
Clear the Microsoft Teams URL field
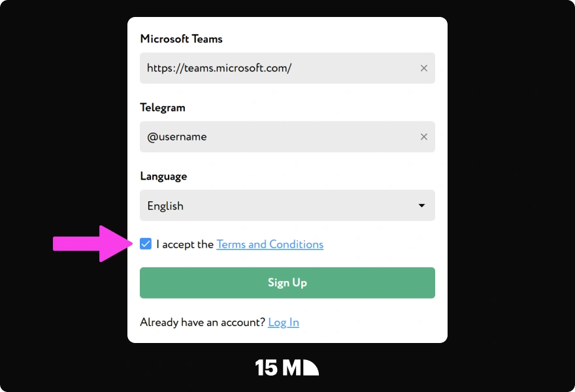click(x=423, y=68)
